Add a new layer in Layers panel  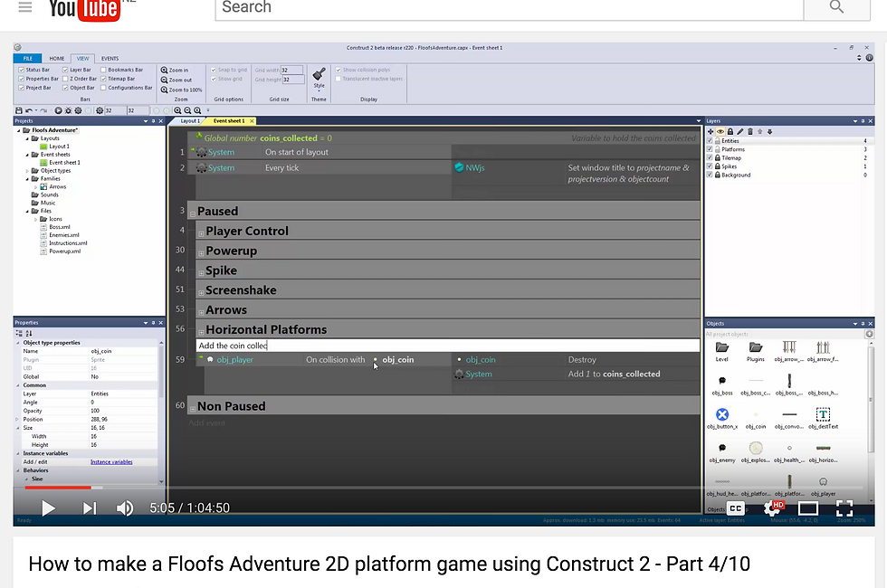coord(711,132)
